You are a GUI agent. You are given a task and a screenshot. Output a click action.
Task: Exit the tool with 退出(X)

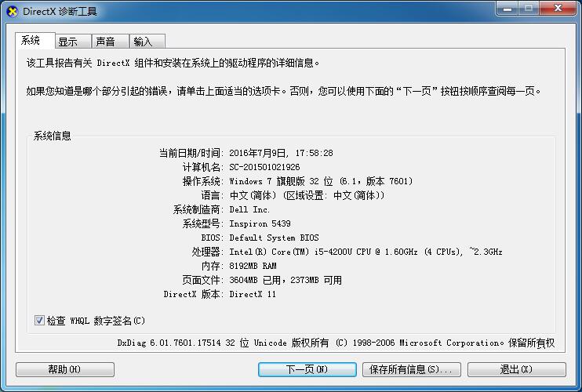(517, 369)
